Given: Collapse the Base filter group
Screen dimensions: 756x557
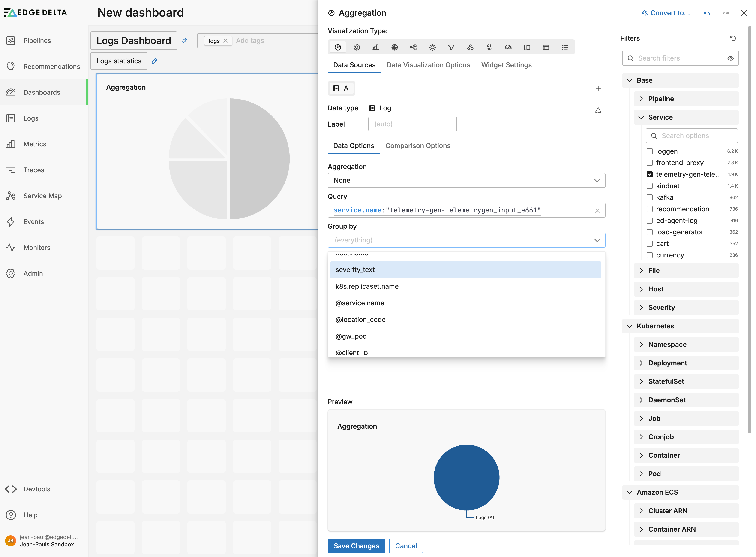Looking at the screenshot, I should pos(680,80).
